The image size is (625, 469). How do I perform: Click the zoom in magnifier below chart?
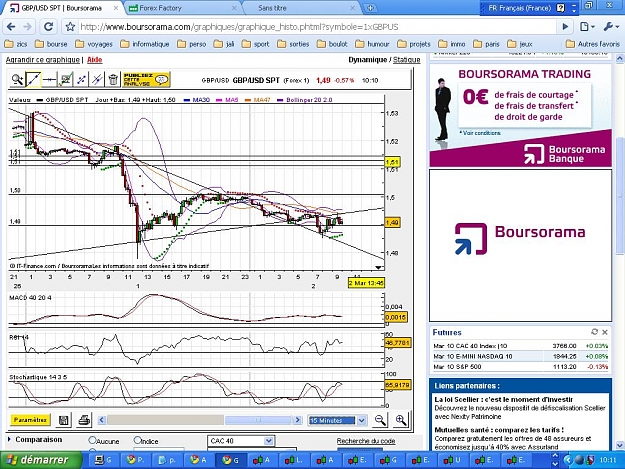[401, 420]
